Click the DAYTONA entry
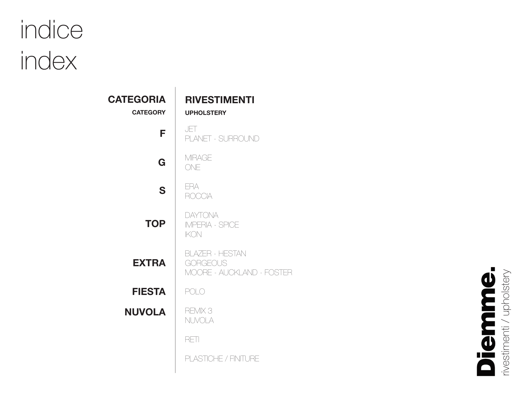532x399 pixels. click(x=201, y=215)
